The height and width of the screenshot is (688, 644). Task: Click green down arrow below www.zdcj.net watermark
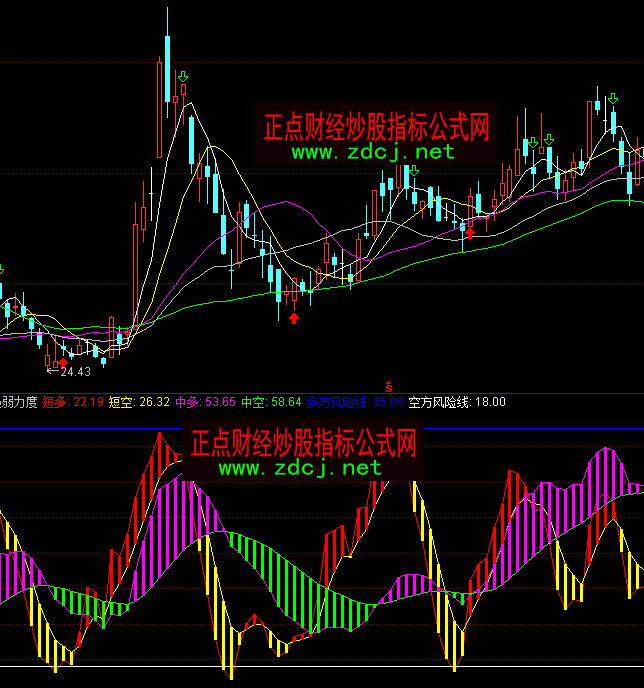(x=413, y=171)
